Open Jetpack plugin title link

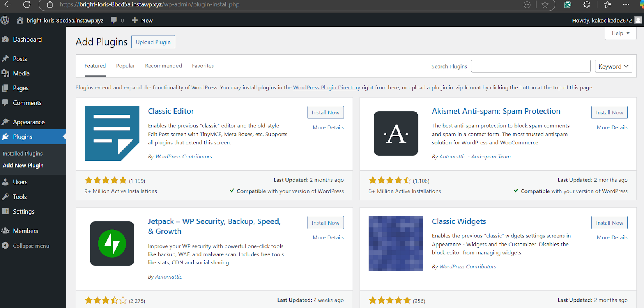(x=214, y=226)
